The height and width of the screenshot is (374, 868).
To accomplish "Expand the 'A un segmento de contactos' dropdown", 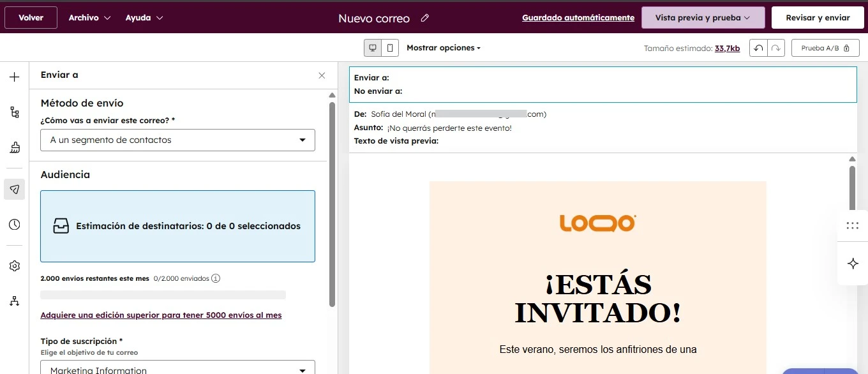I will 177,140.
